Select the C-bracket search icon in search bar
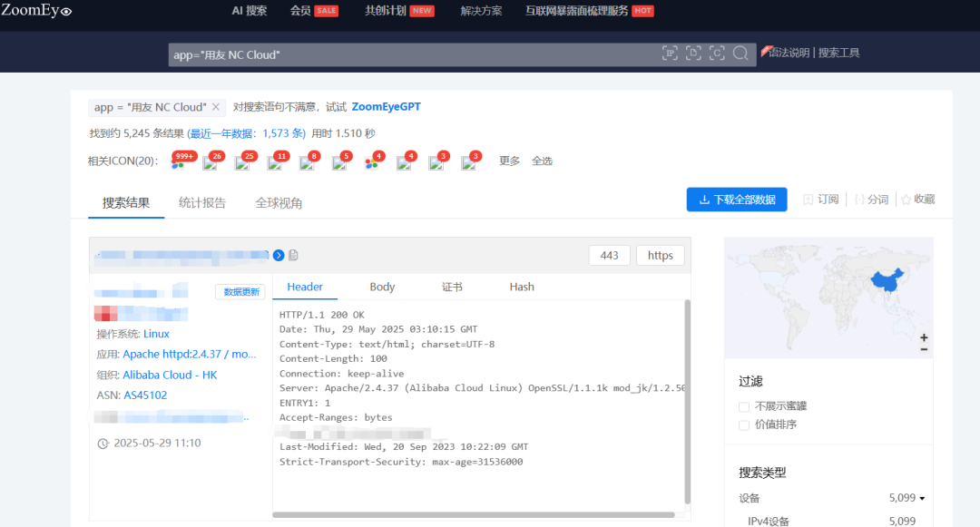This screenshot has height=527, width=980. click(717, 54)
